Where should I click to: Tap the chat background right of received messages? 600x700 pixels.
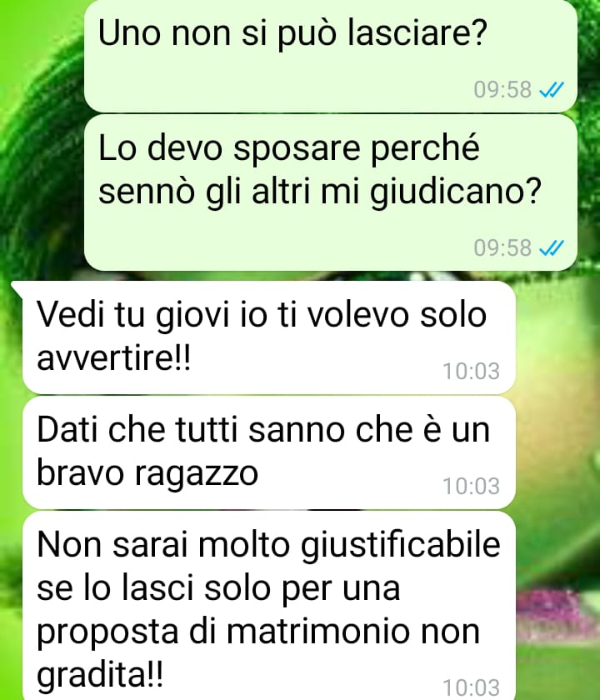coord(558,447)
